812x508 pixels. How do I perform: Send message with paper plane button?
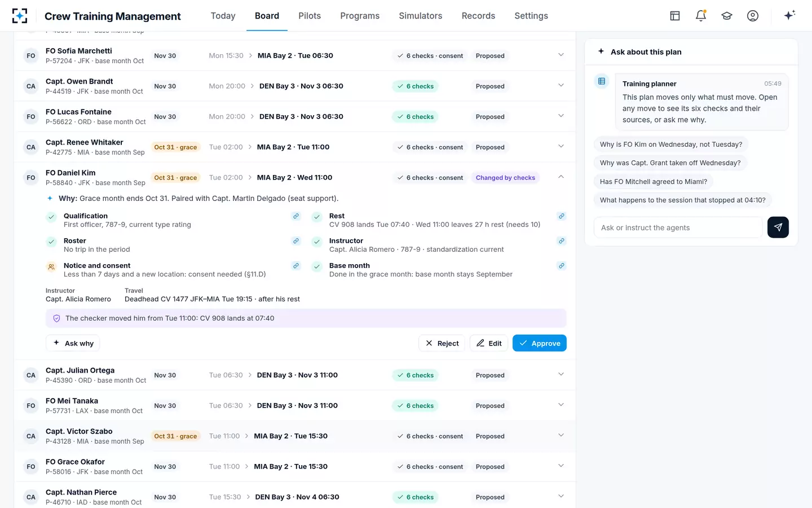point(778,227)
